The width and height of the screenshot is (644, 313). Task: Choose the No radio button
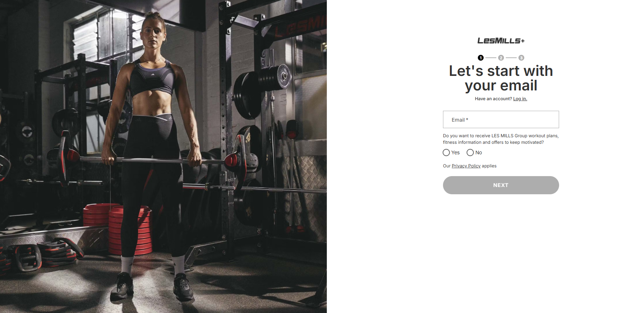[x=470, y=153]
